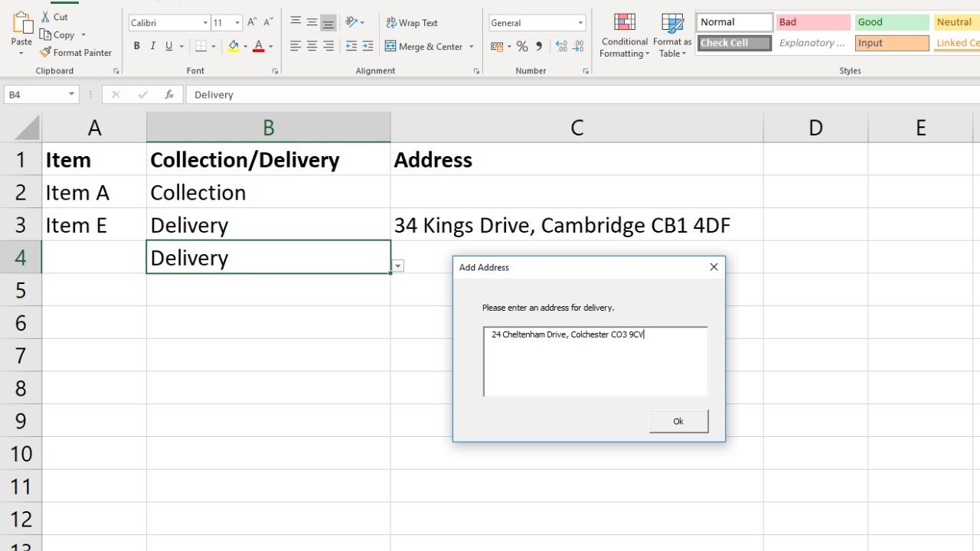The image size is (980, 551).
Task: Close the Add Address dialog
Action: [x=714, y=267]
